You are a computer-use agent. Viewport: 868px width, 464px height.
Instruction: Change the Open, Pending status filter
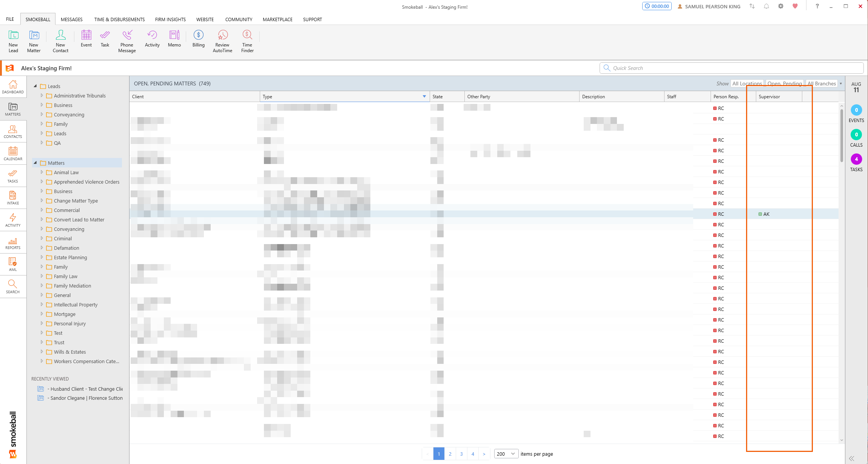[x=785, y=84]
